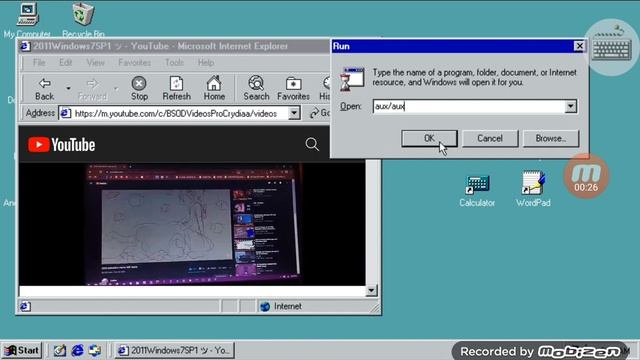Stop loading the page in Internet Explorer
Screen dimensions: 640x360
(x=139, y=89)
